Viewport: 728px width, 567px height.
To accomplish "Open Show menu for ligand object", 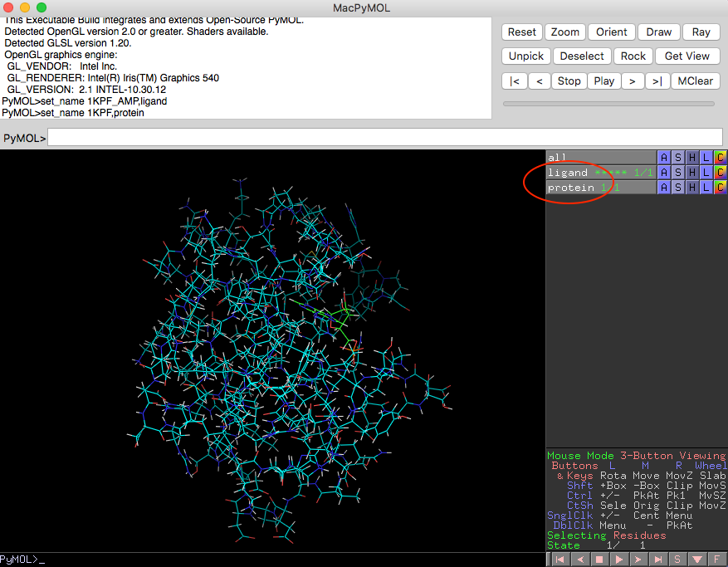I will [x=678, y=173].
